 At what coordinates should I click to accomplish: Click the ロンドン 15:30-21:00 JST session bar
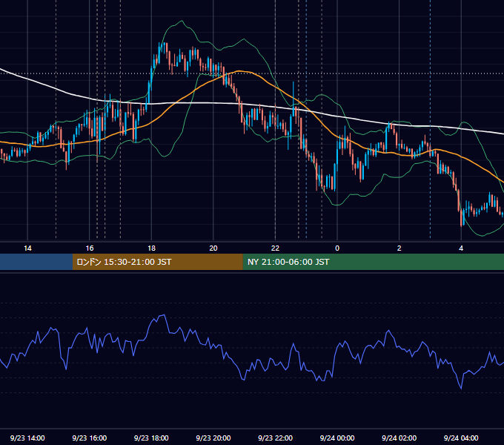pyautogui.click(x=157, y=262)
